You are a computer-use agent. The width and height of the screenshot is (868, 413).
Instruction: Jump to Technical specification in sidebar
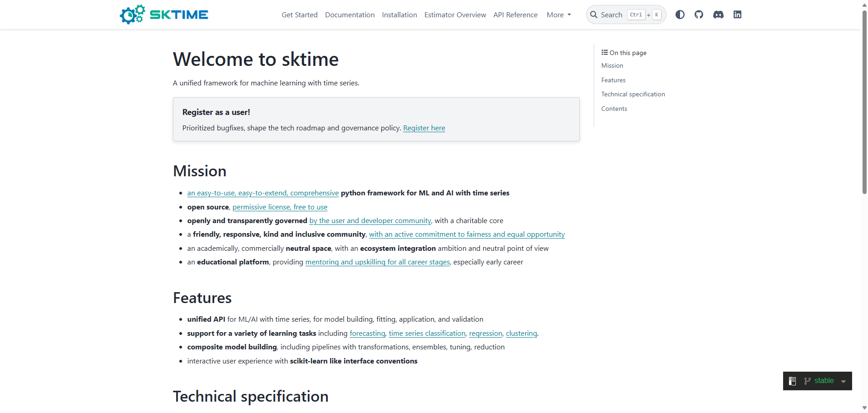click(x=633, y=94)
